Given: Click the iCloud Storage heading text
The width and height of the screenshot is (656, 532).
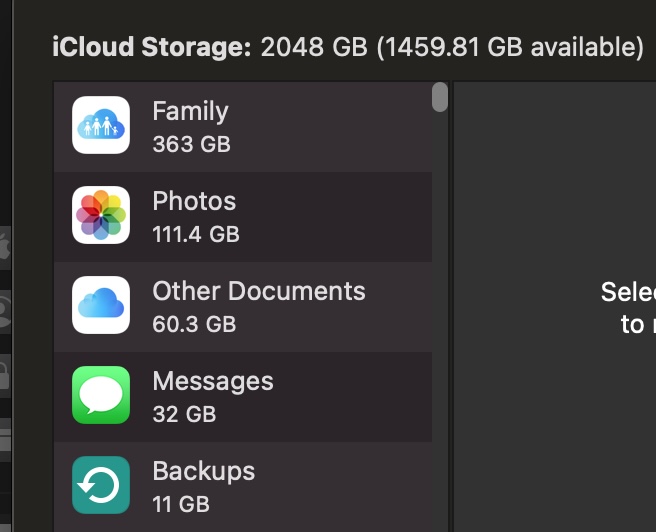Looking at the screenshot, I should pyautogui.click(x=152, y=46).
